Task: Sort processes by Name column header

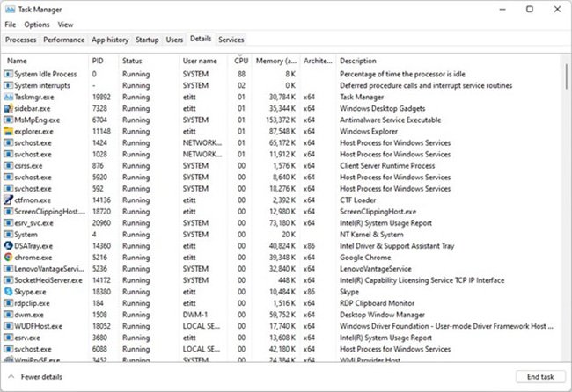Action: pos(18,61)
